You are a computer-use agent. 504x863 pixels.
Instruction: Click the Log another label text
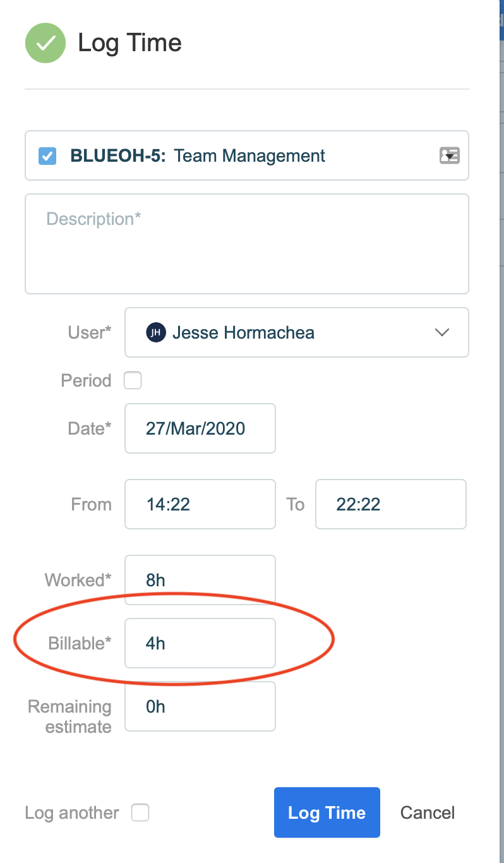point(72,812)
